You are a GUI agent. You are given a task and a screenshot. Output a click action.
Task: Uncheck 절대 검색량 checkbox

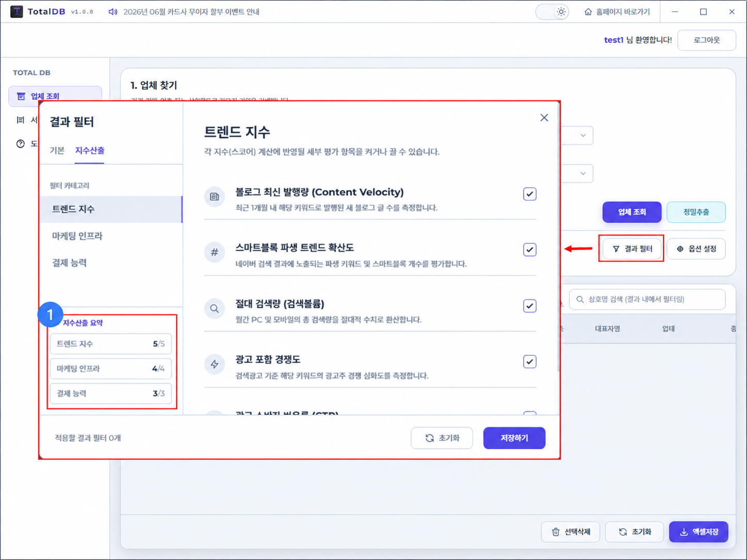[x=530, y=306]
